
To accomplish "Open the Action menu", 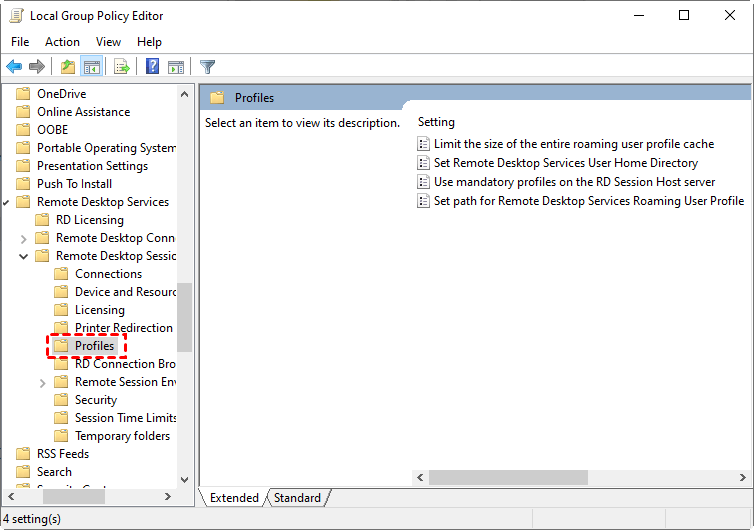I will [62, 42].
